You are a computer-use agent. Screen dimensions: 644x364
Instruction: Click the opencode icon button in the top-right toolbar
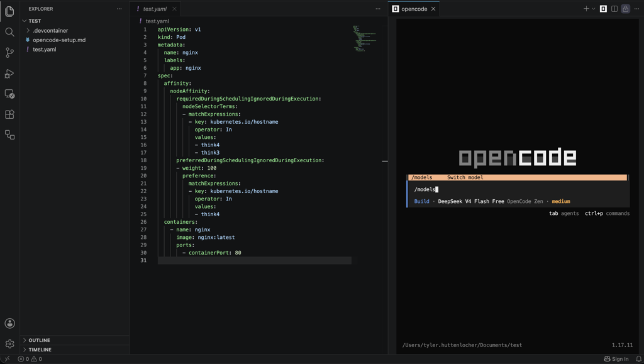click(x=603, y=9)
